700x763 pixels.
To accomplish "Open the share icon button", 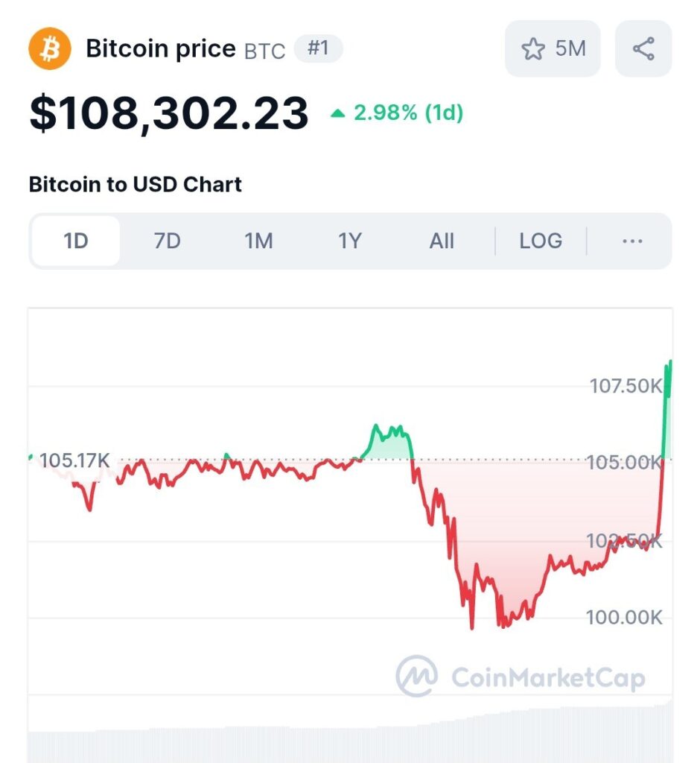I will [643, 48].
